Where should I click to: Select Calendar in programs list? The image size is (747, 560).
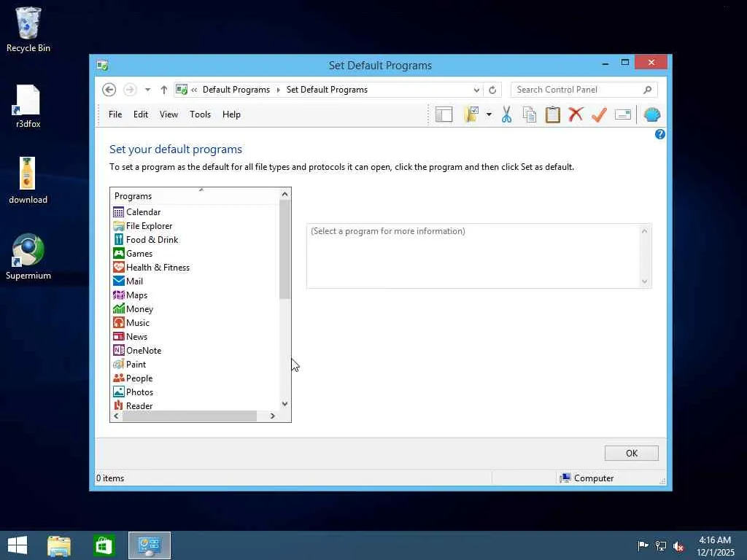(144, 212)
